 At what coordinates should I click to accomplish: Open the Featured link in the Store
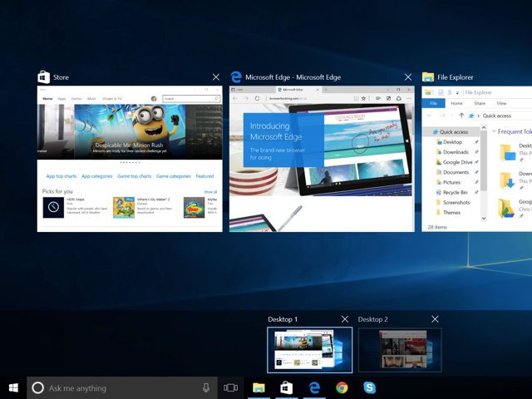(204, 176)
